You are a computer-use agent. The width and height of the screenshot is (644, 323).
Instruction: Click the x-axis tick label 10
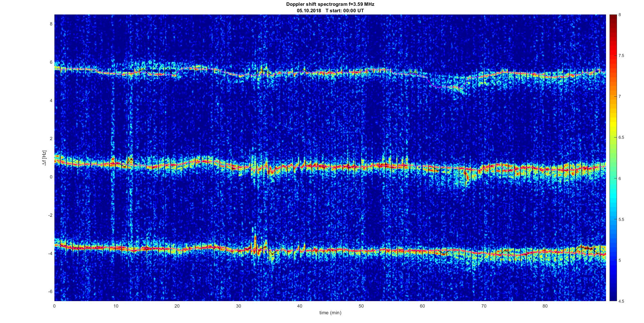(x=116, y=306)
